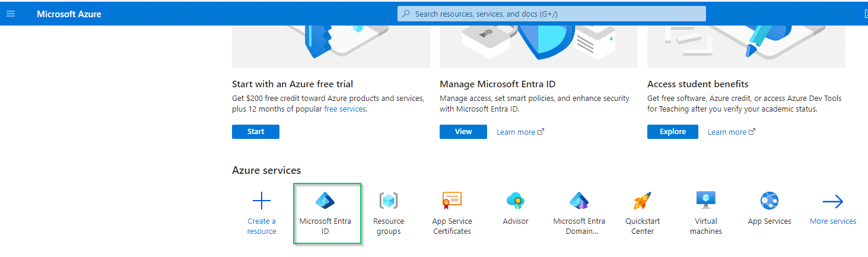The image size is (868, 257).
Task: Click the More services arrow
Action: [833, 202]
